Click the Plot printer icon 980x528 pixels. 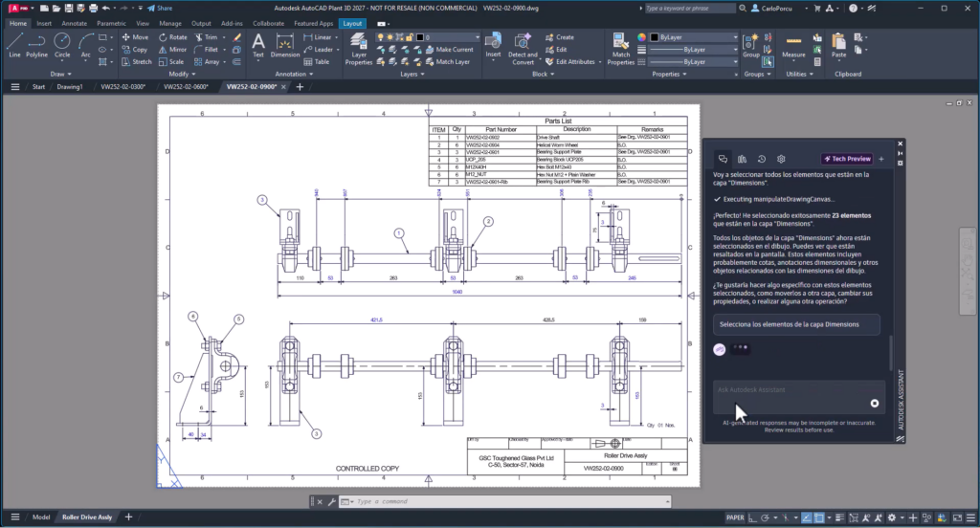[93, 8]
